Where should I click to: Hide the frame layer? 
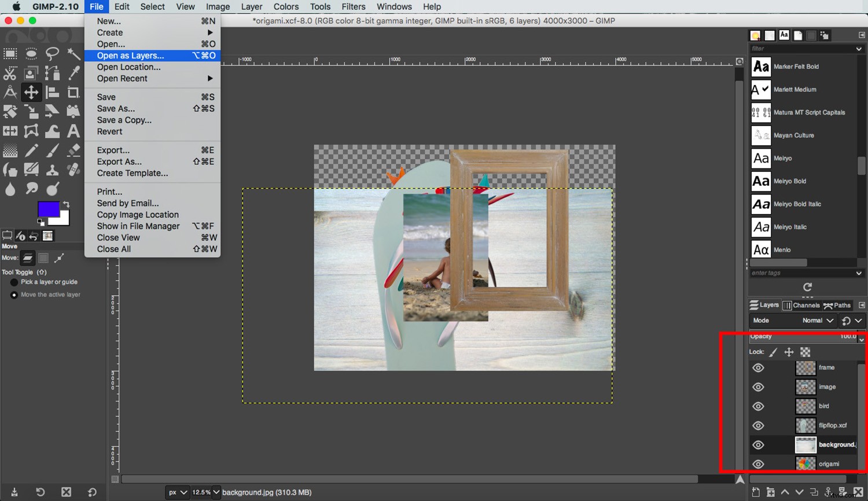pyautogui.click(x=758, y=367)
